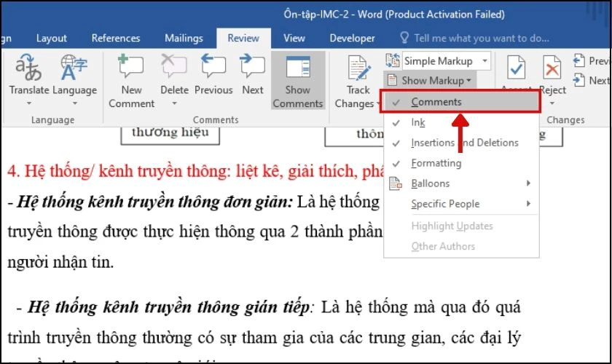
Task: Toggle the Ink markup option
Action: click(461, 122)
